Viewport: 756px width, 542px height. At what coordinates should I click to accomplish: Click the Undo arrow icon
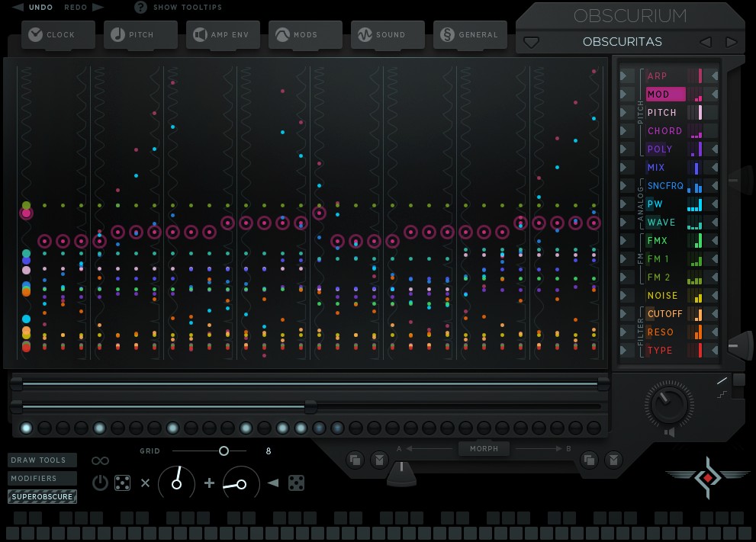(x=15, y=8)
